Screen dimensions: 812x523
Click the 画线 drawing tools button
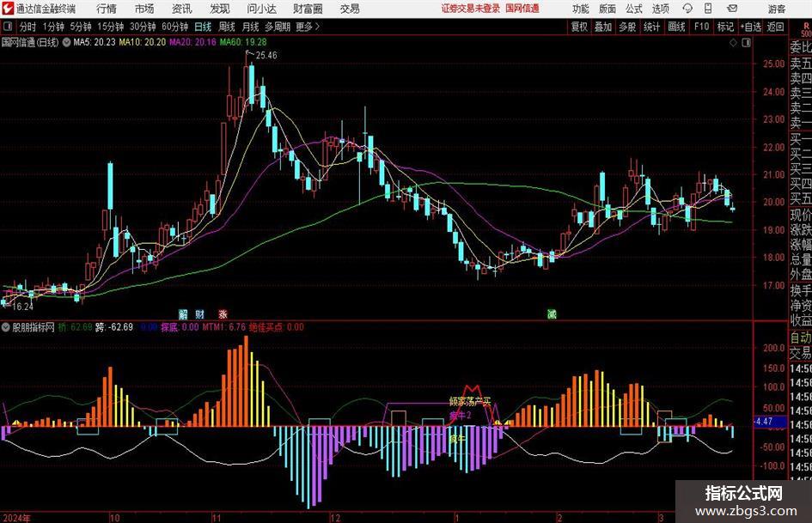tap(676, 27)
